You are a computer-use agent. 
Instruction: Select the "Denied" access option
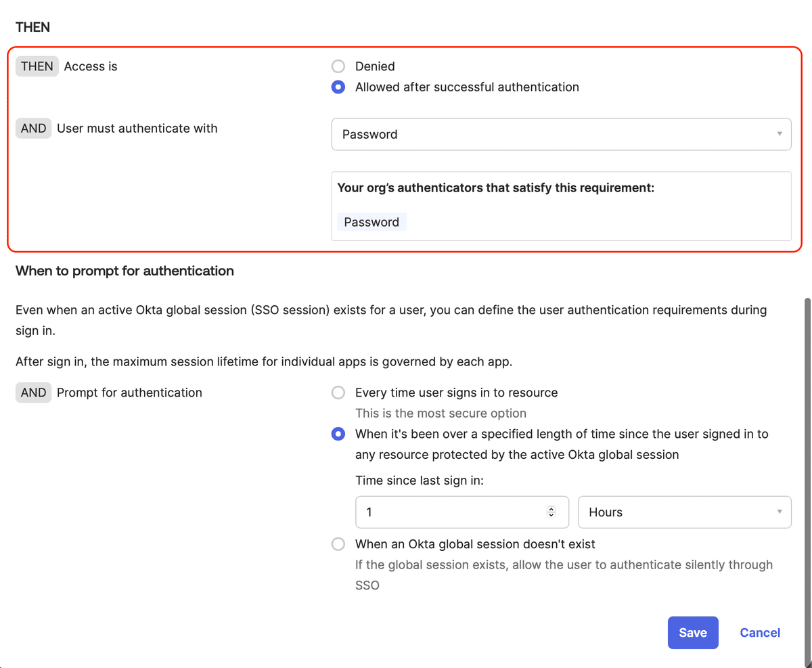click(x=338, y=66)
